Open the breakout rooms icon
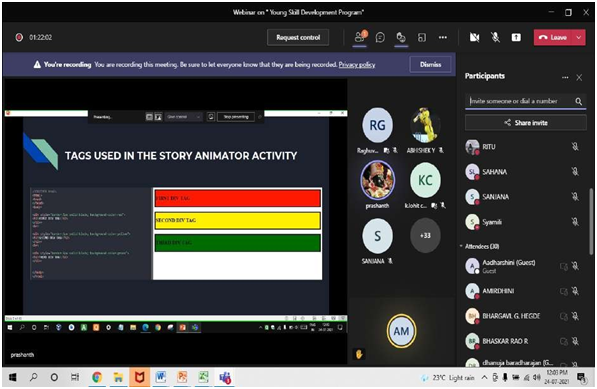This screenshot has height=389, width=597. tap(422, 37)
